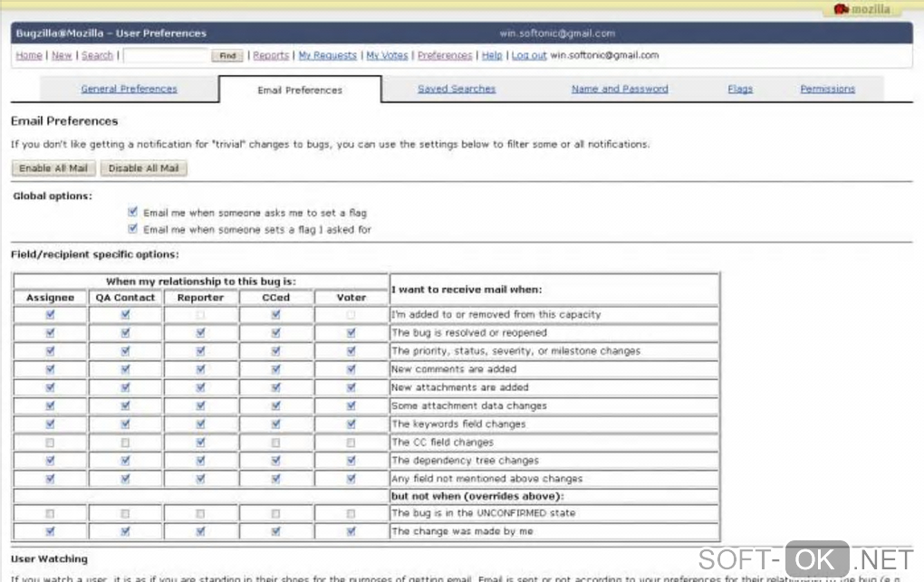This screenshot has width=924, height=582.
Task: Toggle Voter checkbox for bug resolved or reopened
Action: [351, 333]
